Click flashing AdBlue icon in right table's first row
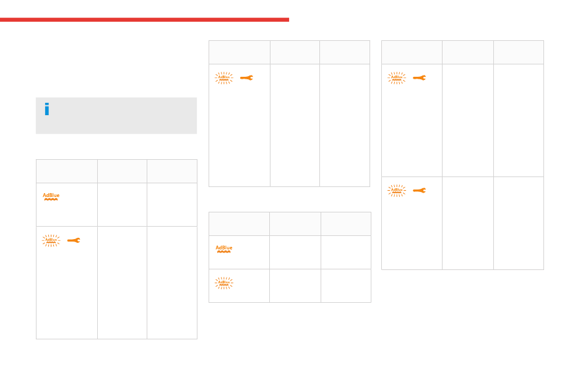This screenshot has height=392, width=588. (397, 78)
